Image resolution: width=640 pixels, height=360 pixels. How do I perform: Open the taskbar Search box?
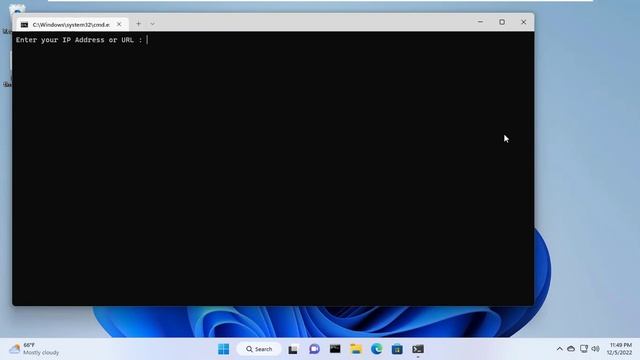point(259,349)
